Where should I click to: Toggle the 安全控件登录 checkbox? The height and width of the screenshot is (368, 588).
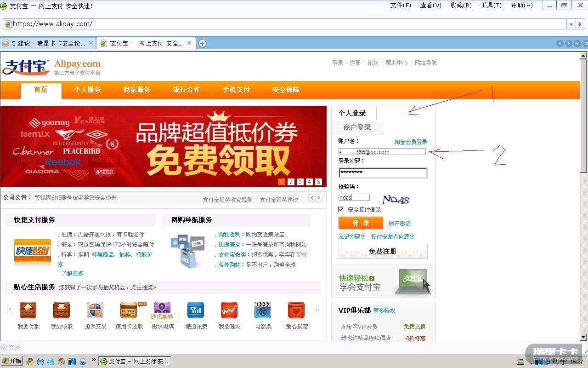click(341, 209)
